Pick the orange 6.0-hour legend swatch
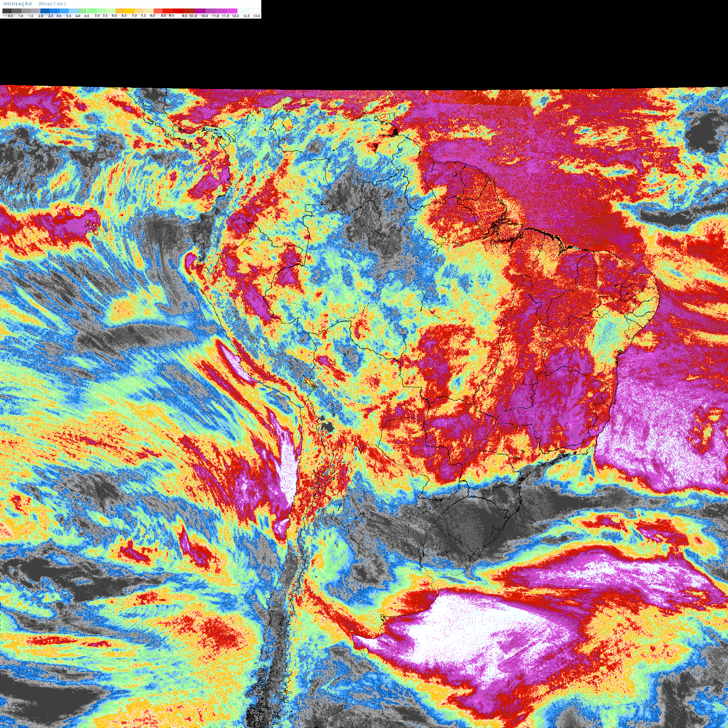Screen dimensions: 728x728 pos(121,11)
